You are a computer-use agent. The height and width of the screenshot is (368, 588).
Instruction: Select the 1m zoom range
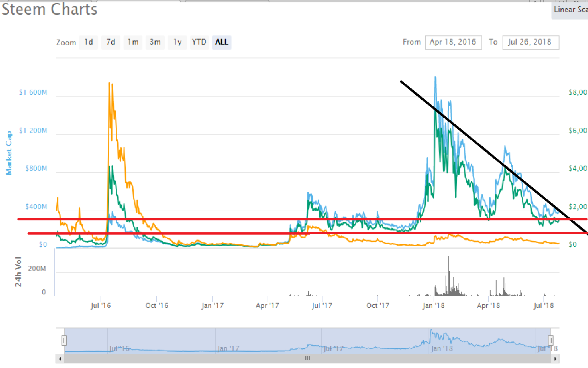tap(133, 42)
